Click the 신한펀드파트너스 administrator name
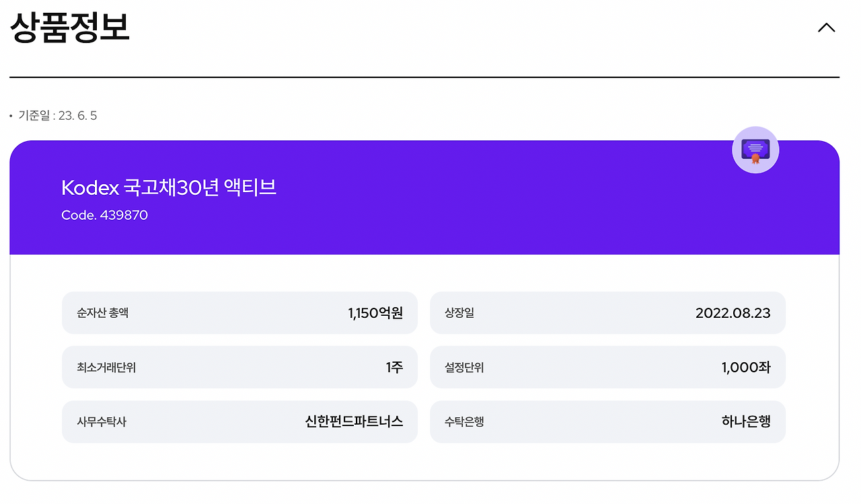Image resolution: width=861 pixels, height=504 pixels. (355, 421)
